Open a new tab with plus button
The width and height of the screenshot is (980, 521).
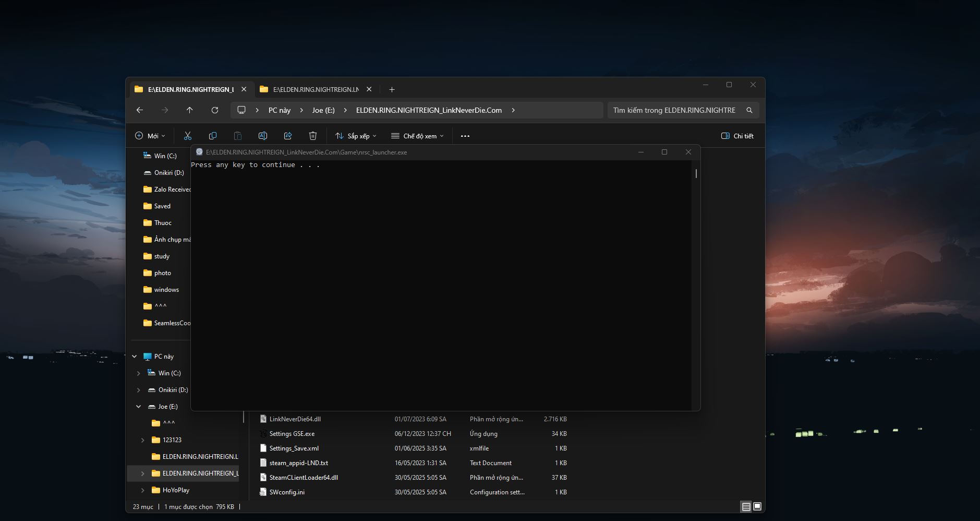(x=392, y=89)
